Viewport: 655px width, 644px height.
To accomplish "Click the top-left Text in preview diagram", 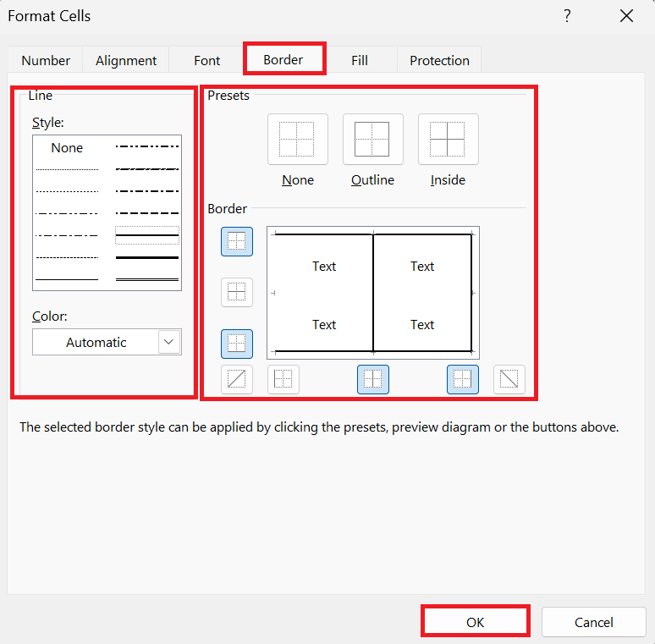I will tap(324, 267).
